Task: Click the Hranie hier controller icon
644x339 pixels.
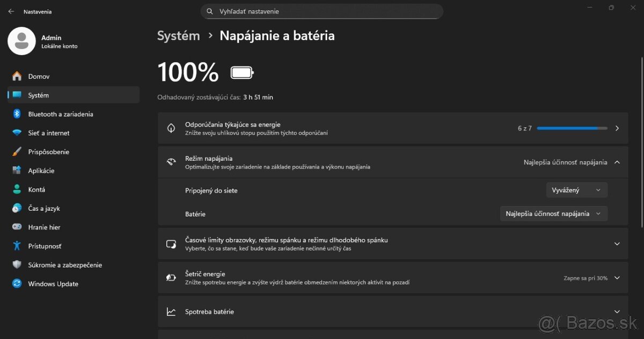Action: [17, 227]
